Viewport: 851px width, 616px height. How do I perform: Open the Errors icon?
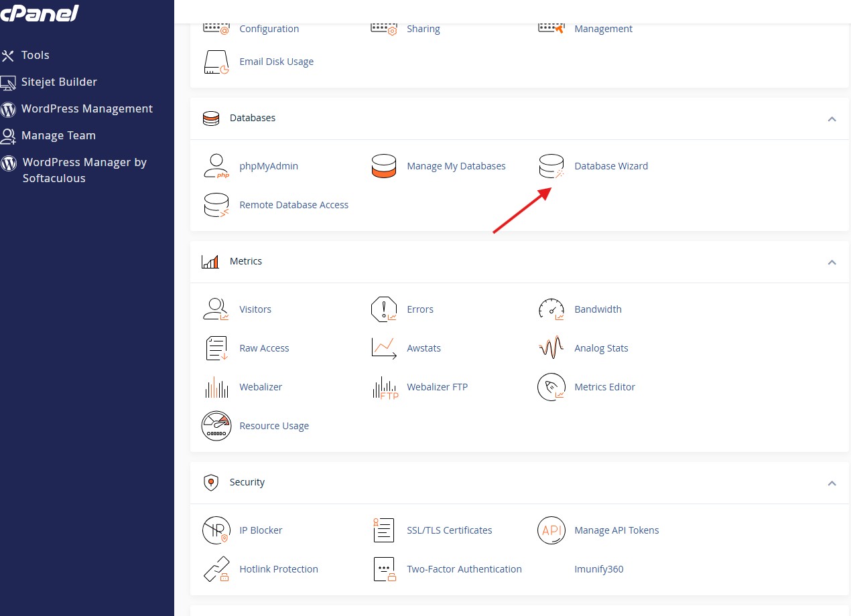point(384,309)
